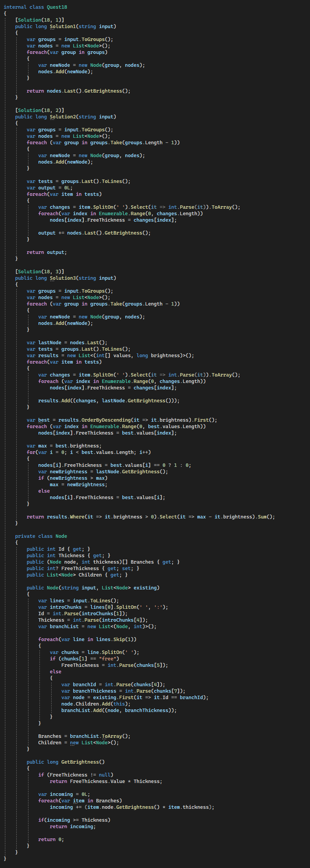Click the 'for(var i = 0;' loop header
Image resolution: width=310 pixels, height=868 pixels.
[89, 452]
